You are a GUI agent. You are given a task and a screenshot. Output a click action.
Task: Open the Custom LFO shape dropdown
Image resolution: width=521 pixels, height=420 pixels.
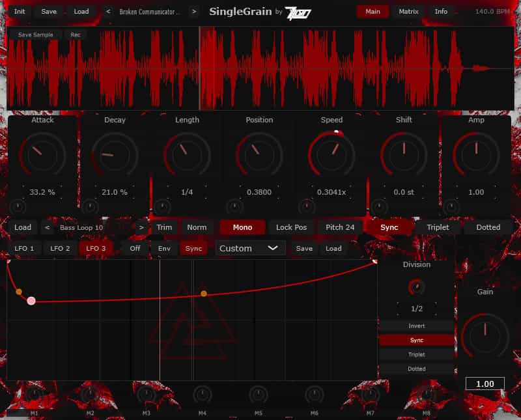click(250, 249)
